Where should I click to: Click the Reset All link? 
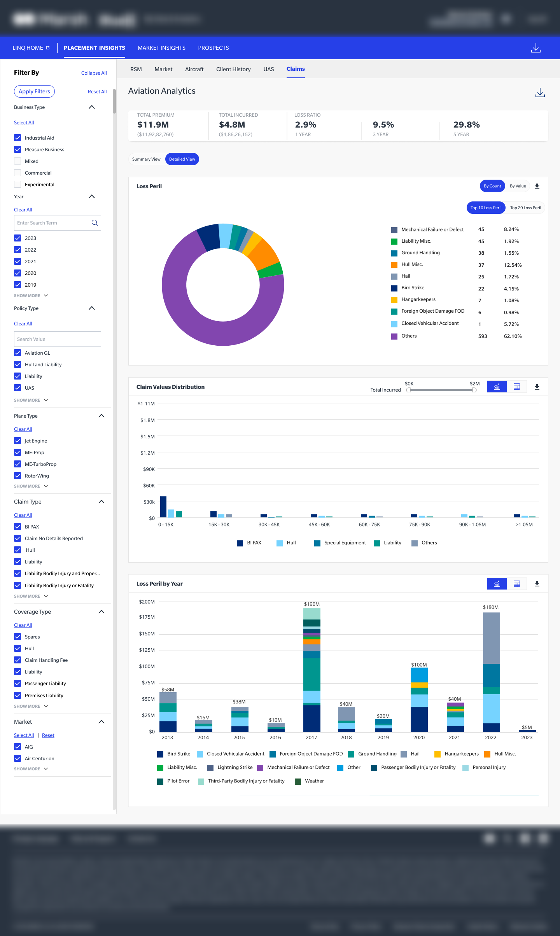[x=97, y=92]
